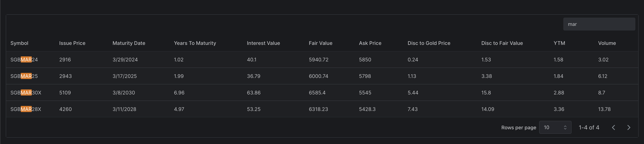
Task: Sort by the Volume column header
Action: [607, 43]
